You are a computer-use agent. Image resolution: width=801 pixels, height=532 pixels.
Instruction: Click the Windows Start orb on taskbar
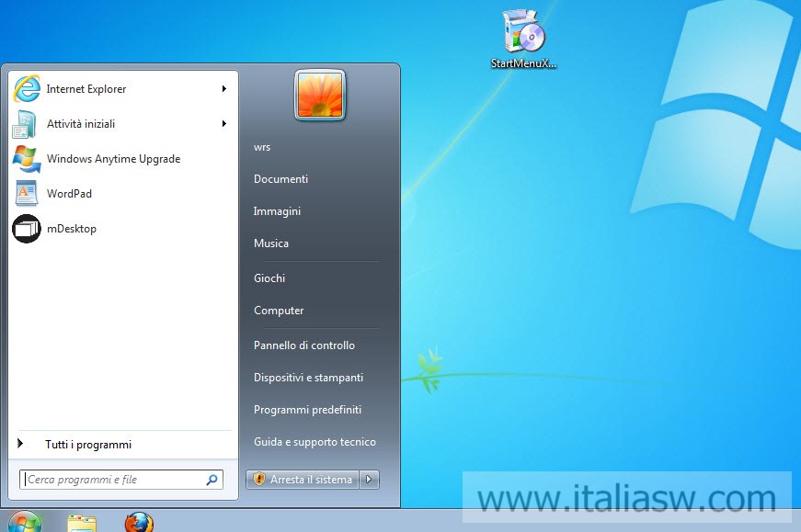[x=25, y=522]
